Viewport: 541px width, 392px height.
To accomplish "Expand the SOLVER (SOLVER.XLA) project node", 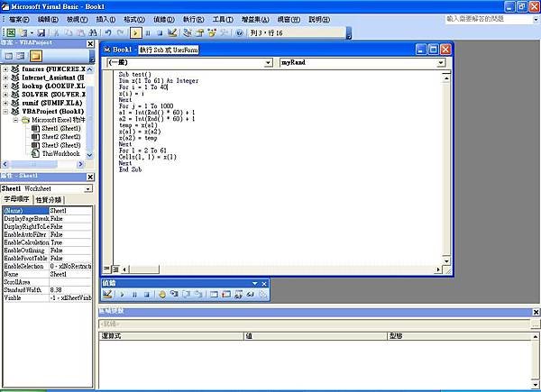I will (x=5, y=95).
